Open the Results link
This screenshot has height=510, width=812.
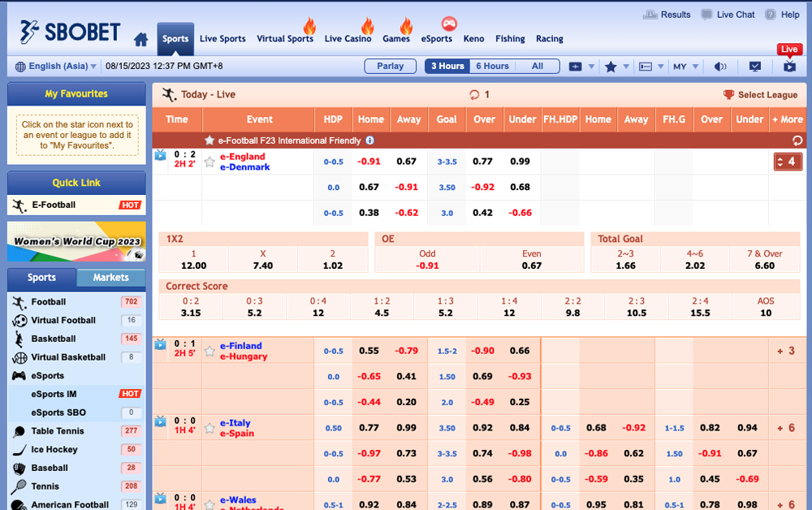tap(667, 15)
